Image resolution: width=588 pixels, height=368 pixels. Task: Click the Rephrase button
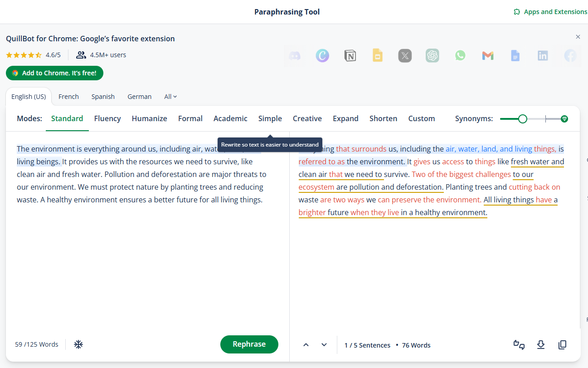pyautogui.click(x=249, y=344)
